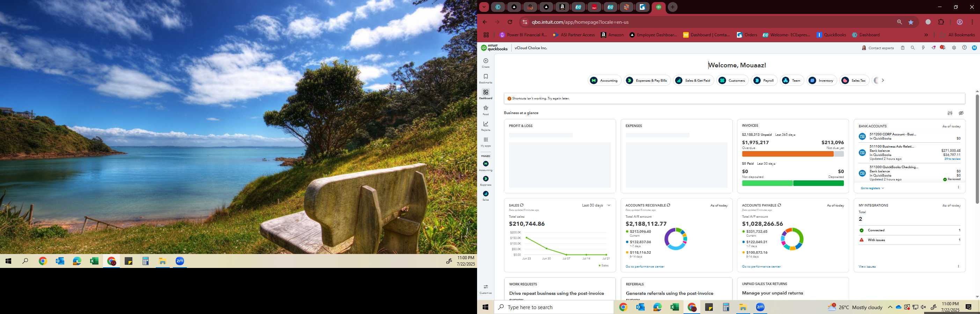
Task: Open Accounts Receivable performance center link
Action: tap(645, 267)
